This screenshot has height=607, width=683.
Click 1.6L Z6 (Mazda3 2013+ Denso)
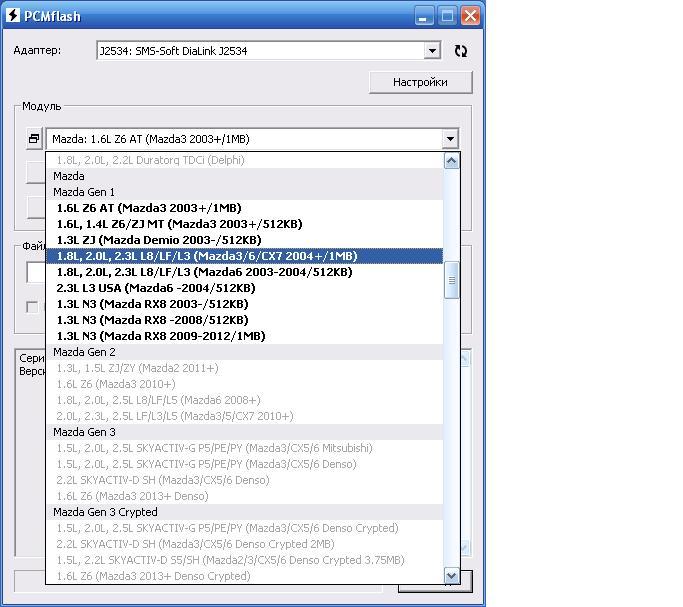click(x=244, y=496)
